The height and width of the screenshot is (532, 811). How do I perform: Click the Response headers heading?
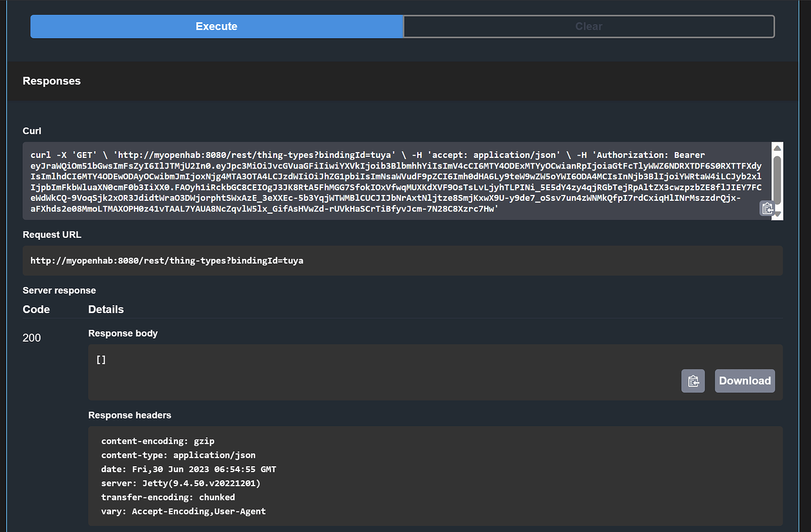130,415
